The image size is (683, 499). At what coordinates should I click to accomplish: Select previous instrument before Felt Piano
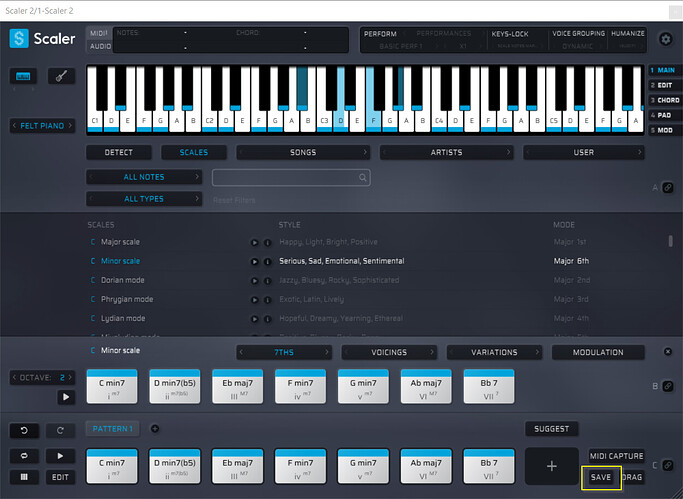(14, 126)
